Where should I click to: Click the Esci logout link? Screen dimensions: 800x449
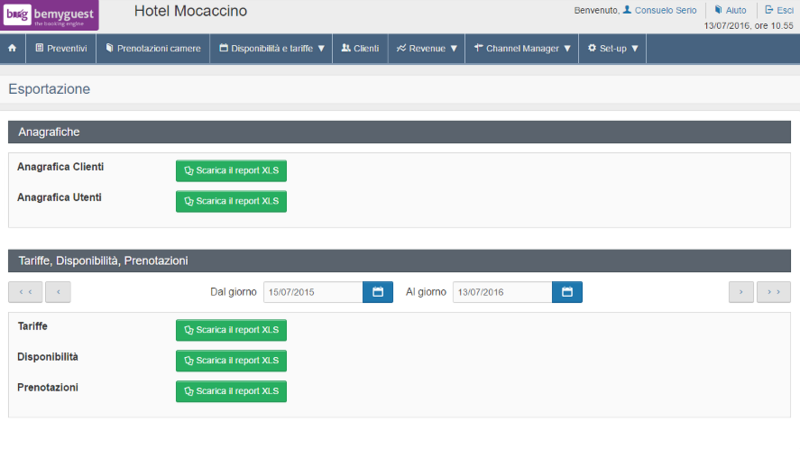point(779,10)
